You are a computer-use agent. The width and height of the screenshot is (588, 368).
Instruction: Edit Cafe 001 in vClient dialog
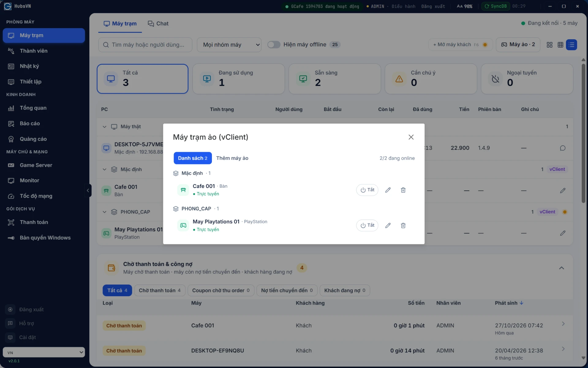[x=388, y=190]
